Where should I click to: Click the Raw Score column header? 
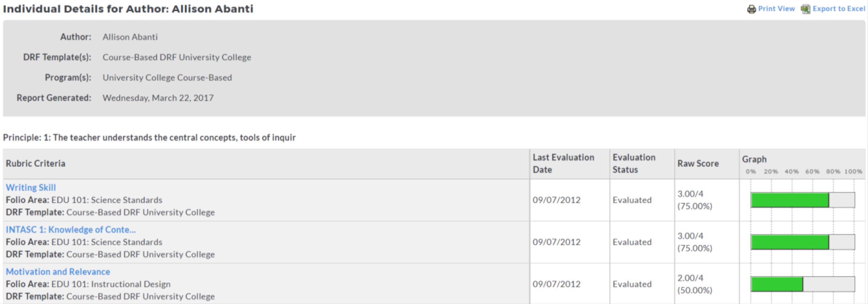tap(698, 163)
